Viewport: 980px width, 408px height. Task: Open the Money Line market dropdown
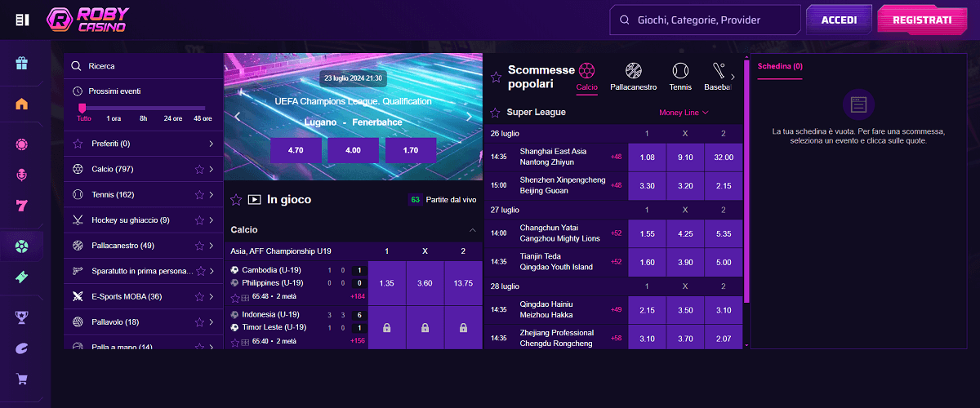click(x=684, y=112)
